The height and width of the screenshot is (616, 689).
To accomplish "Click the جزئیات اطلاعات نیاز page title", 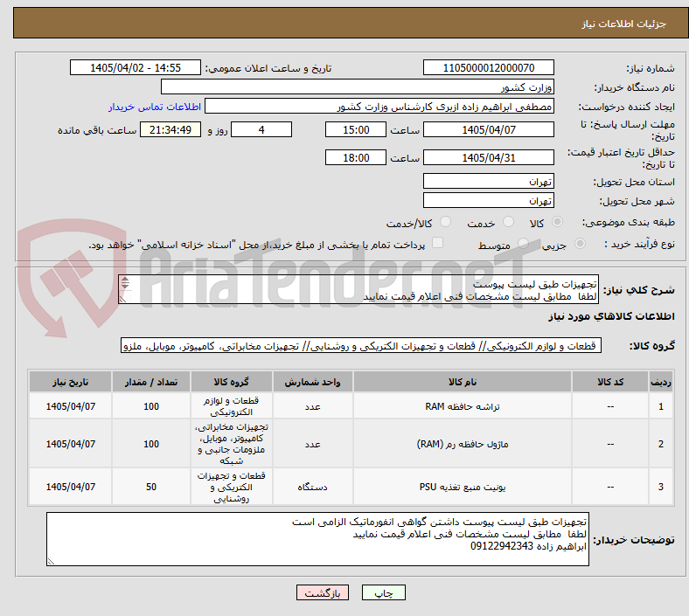I will click(623, 24).
